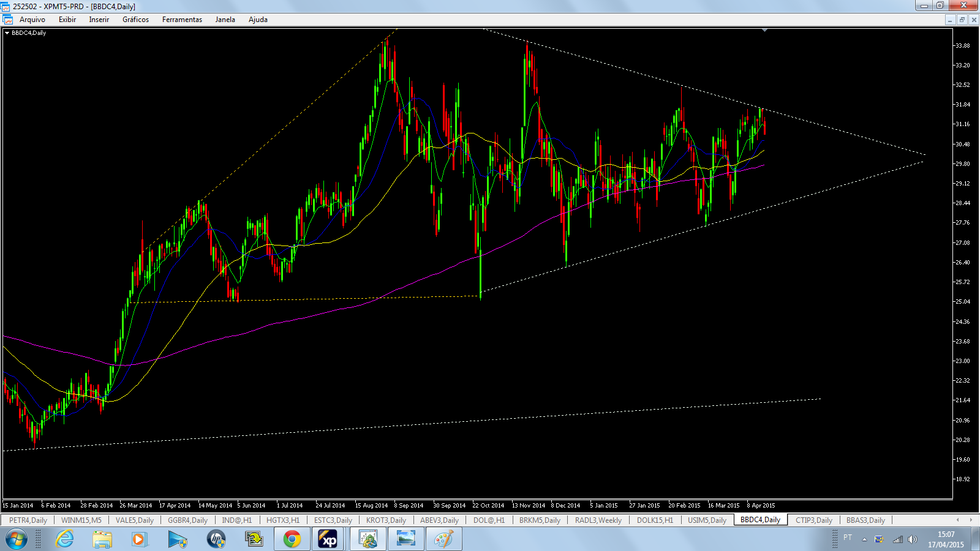Image resolution: width=980 pixels, height=551 pixels.
Task: Switch to the PETR4,Daily chart tab
Action: 28,520
